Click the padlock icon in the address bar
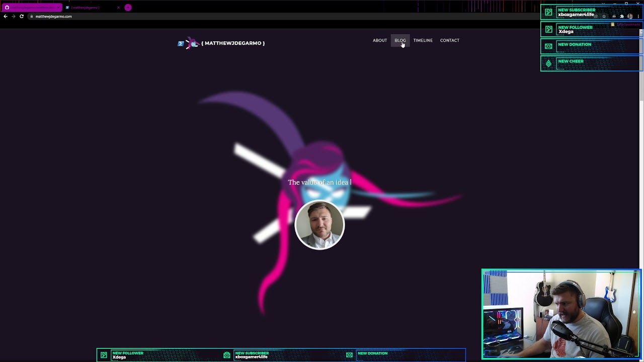Viewport: 644px width, 362px height. [32, 17]
